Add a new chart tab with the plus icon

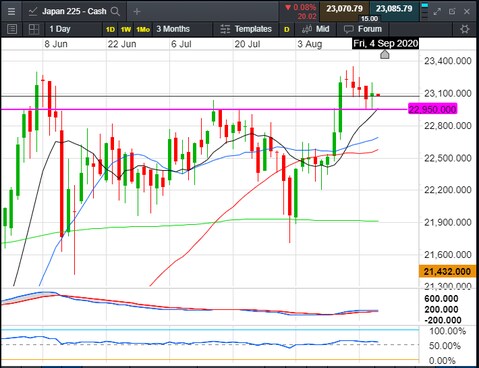(x=137, y=12)
